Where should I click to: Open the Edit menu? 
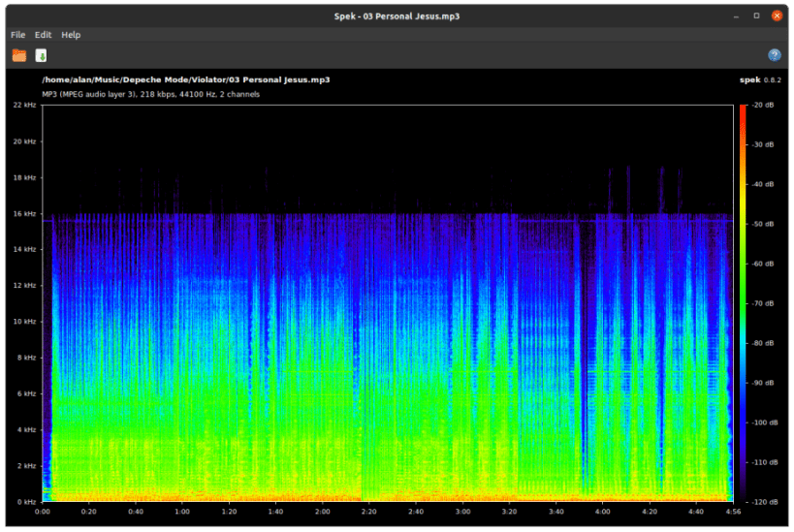43,35
